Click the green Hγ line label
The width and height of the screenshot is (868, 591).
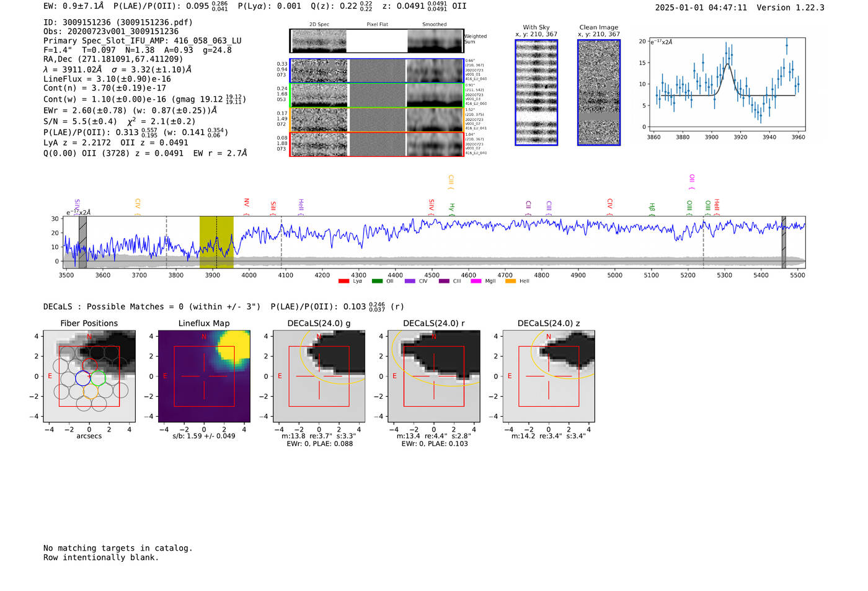452,208
